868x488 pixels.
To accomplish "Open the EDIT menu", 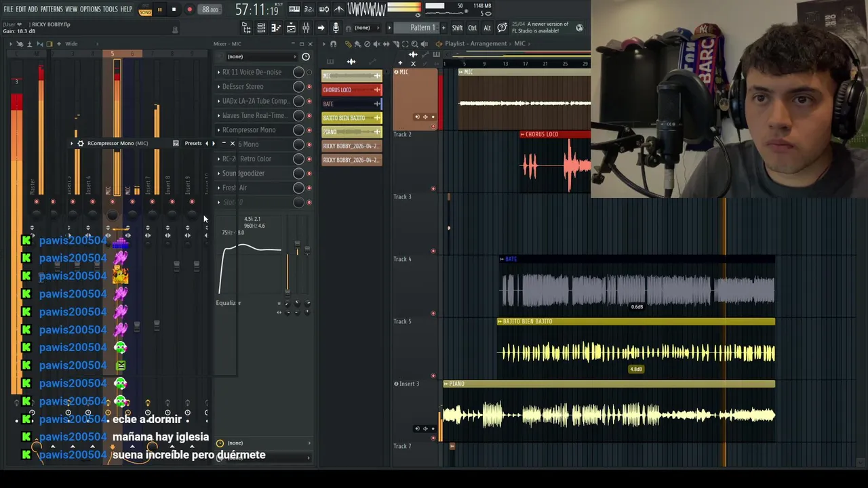I will coord(21,9).
